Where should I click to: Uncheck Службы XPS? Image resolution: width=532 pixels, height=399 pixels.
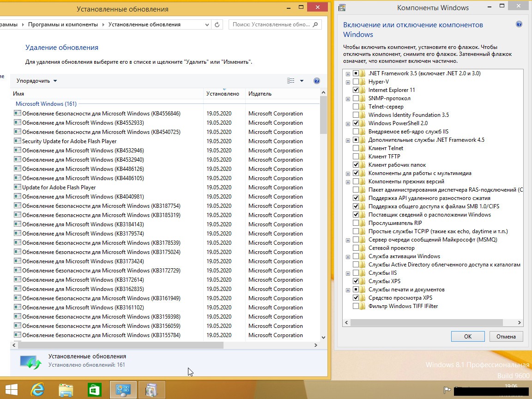[x=356, y=281]
